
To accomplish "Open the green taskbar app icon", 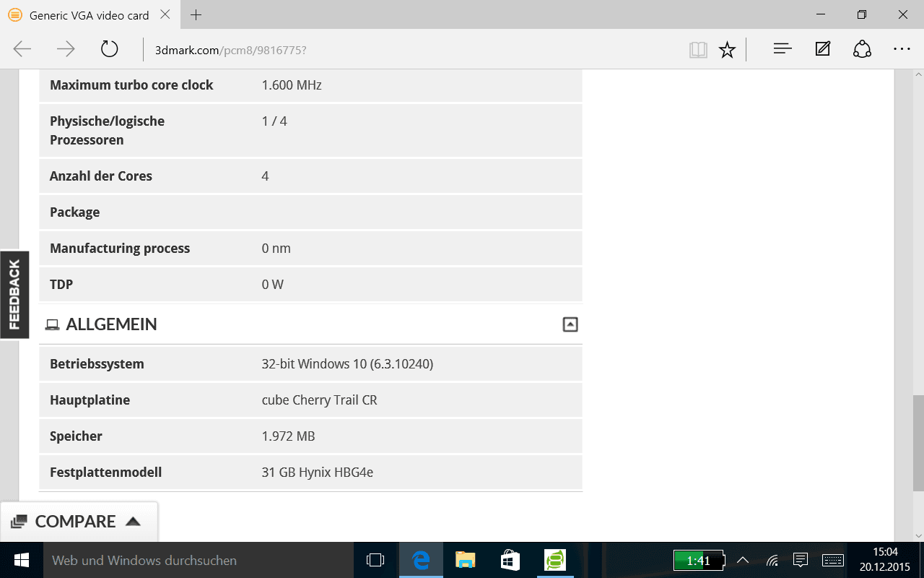I will [x=554, y=560].
